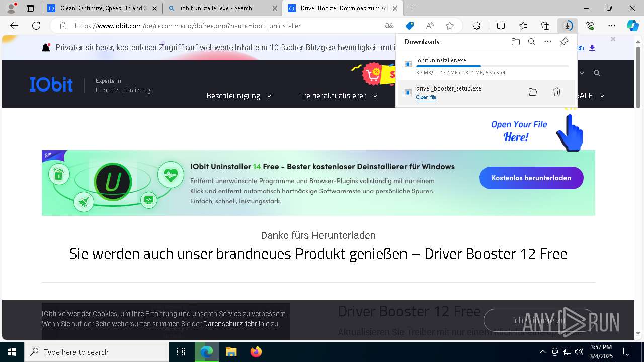Click iobituninstaller.exe download progress bar
The width and height of the screenshot is (644, 362).
(x=493, y=66)
